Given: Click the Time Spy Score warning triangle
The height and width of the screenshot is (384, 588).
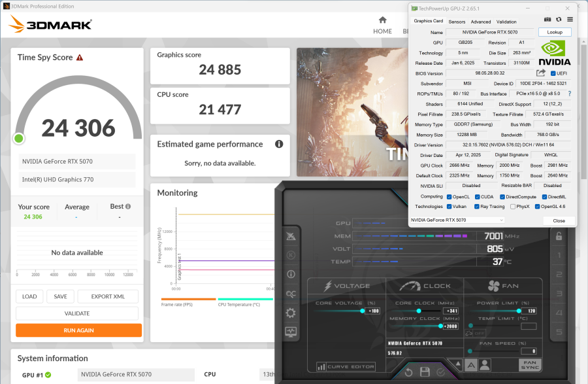Looking at the screenshot, I should (x=80, y=58).
